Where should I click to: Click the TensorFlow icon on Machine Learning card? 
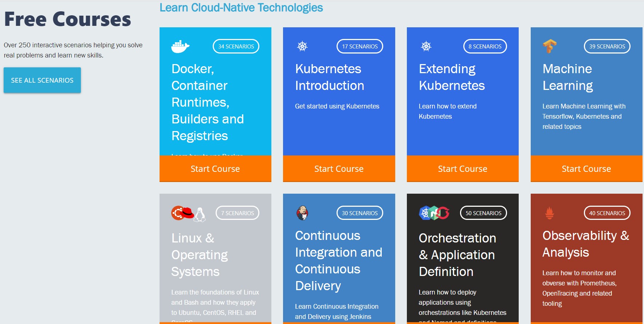pyautogui.click(x=550, y=46)
